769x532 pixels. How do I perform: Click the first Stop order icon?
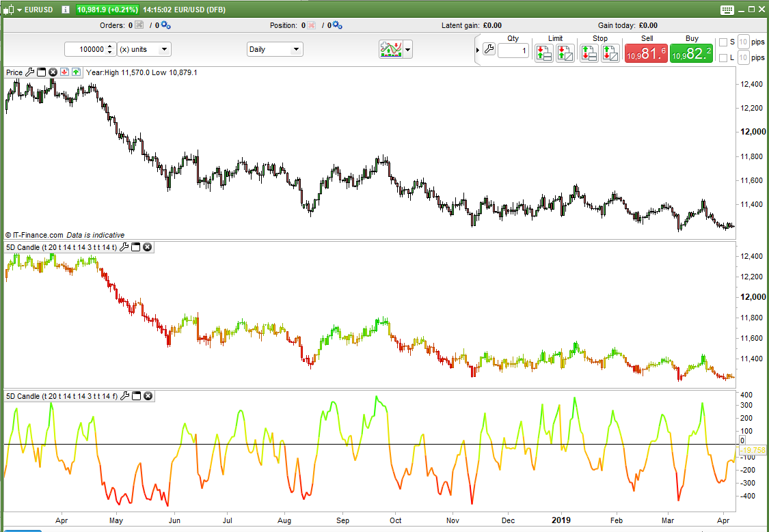coord(589,53)
